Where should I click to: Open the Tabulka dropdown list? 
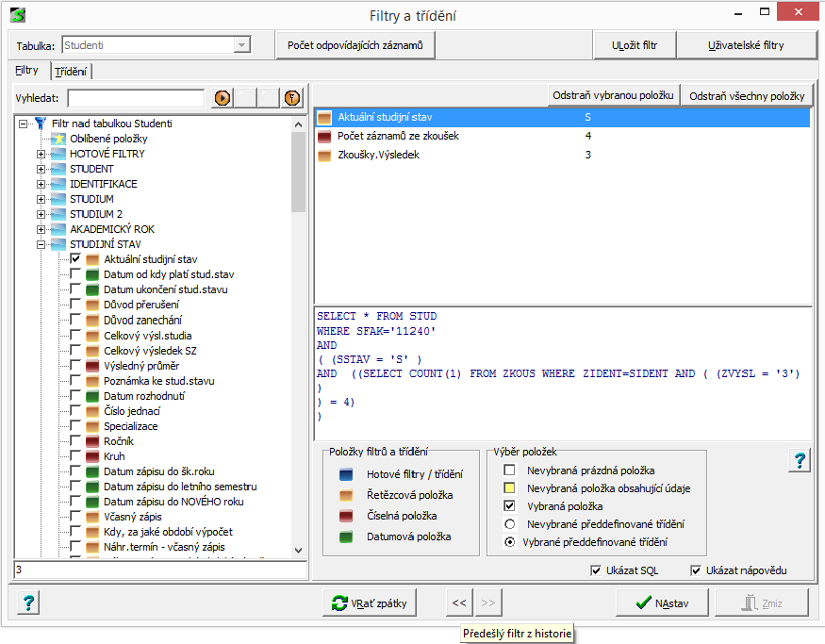(242, 45)
